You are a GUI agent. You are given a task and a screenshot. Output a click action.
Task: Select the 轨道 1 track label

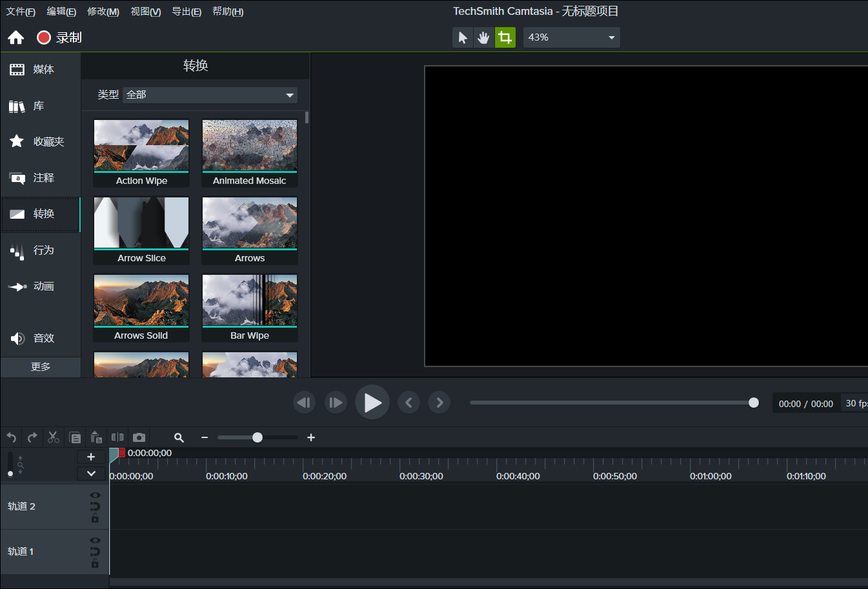pyautogui.click(x=21, y=552)
